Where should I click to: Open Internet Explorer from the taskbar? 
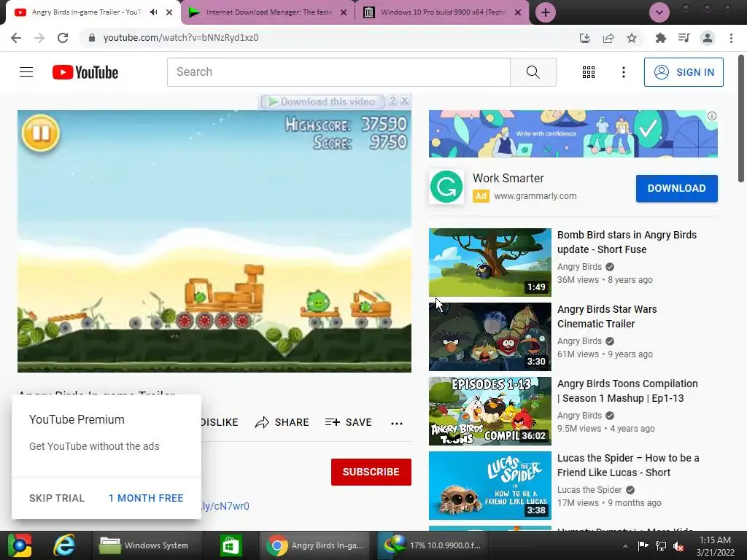click(x=64, y=545)
